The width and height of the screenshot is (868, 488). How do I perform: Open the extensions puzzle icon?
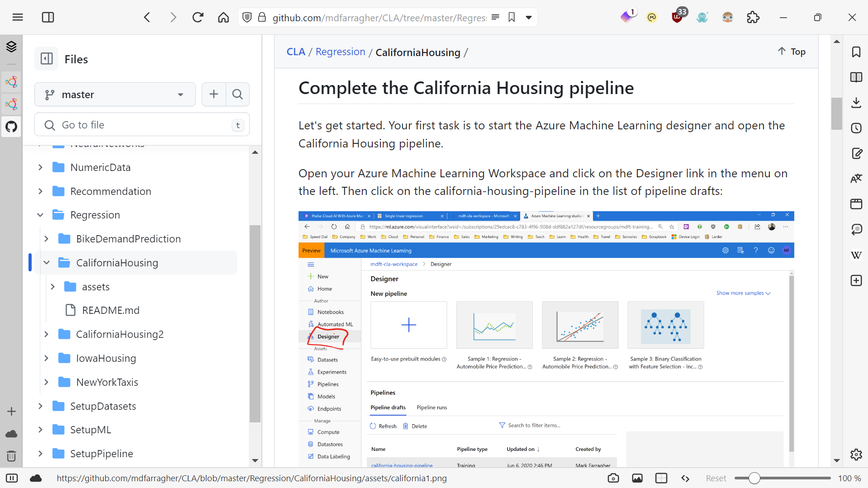coord(753,17)
